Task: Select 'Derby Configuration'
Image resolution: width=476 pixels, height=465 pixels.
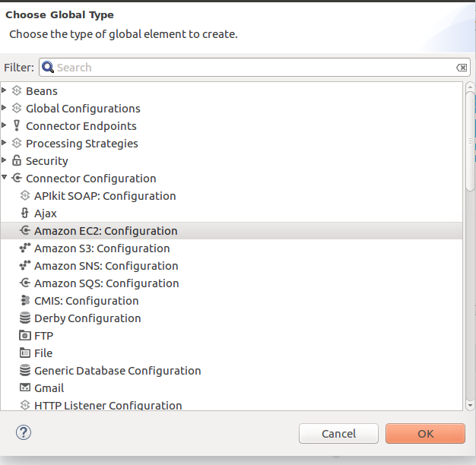Action: click(x=231, y=318)
